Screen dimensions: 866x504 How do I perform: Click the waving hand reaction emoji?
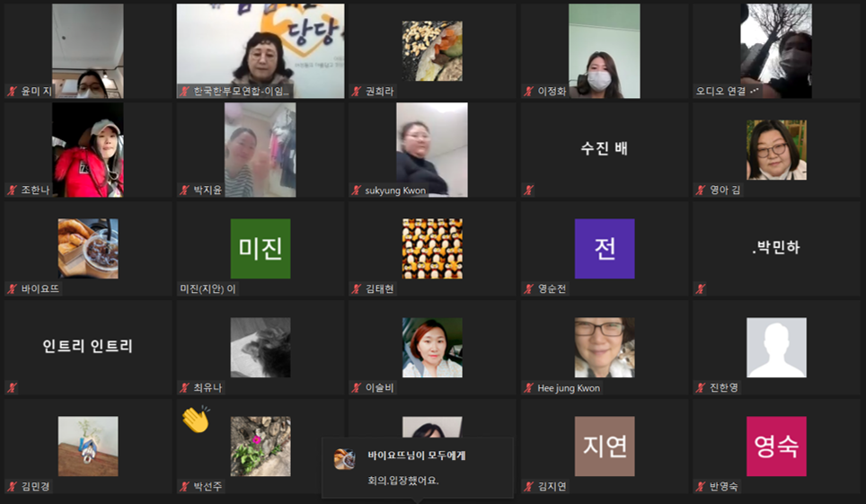coord(196,420)
